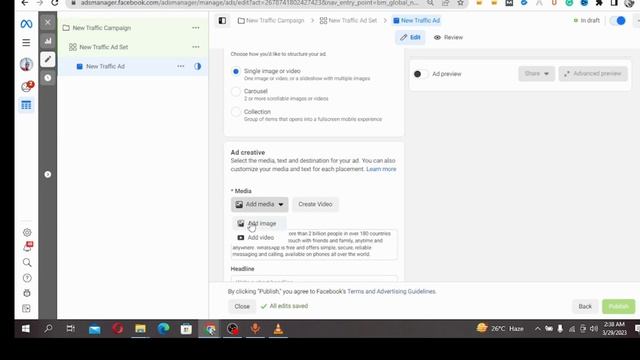Open Terms and Advertising Guidelines link
This screenshot has height=360, width=640.
point(391,291)
